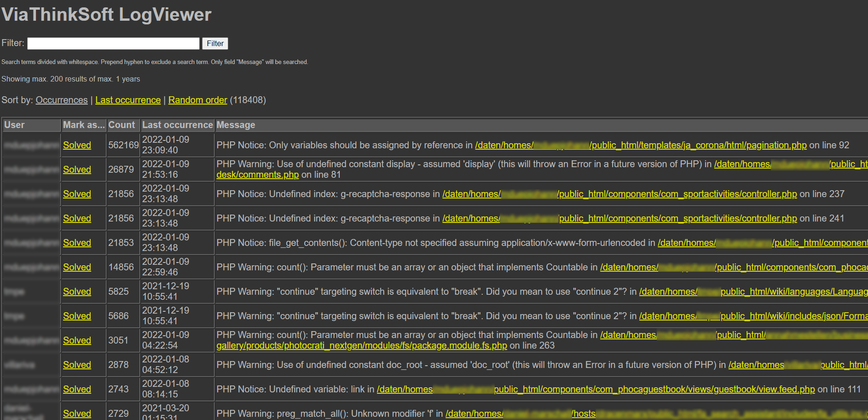Click the Filter button
The height and width of the screenshot is (420, 868).
point(215,43)
